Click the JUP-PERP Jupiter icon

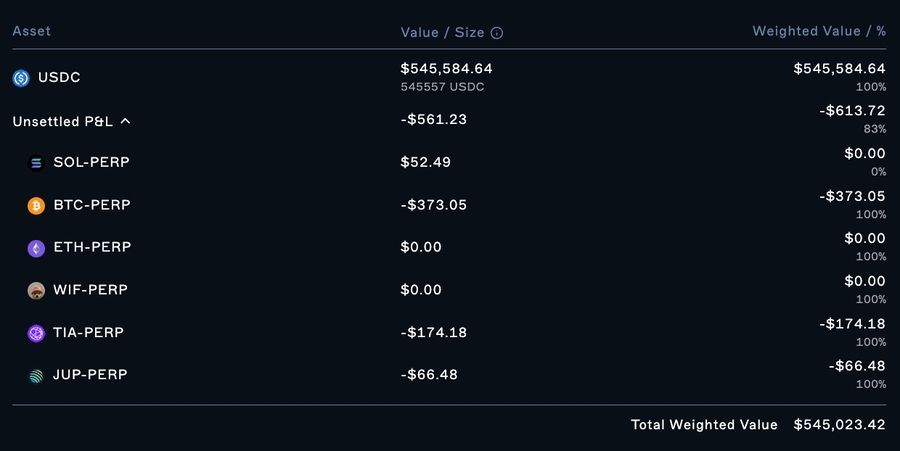(x=37, y=376)
